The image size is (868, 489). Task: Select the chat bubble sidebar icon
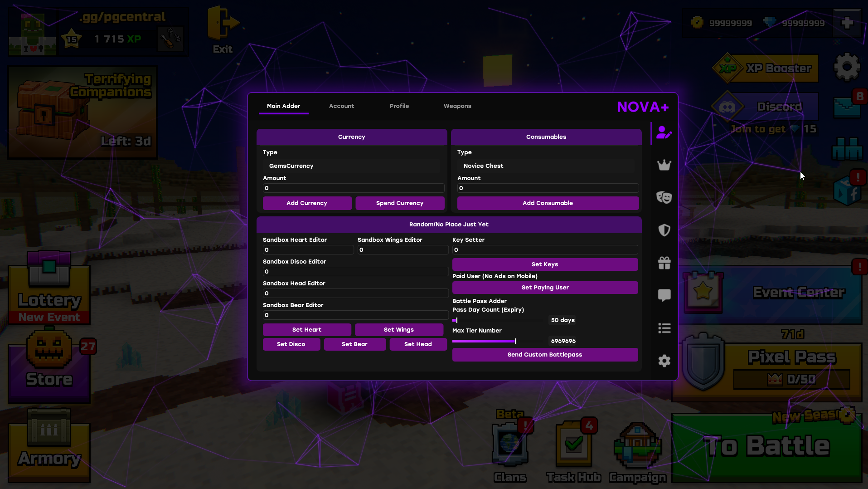coord(664,295)
